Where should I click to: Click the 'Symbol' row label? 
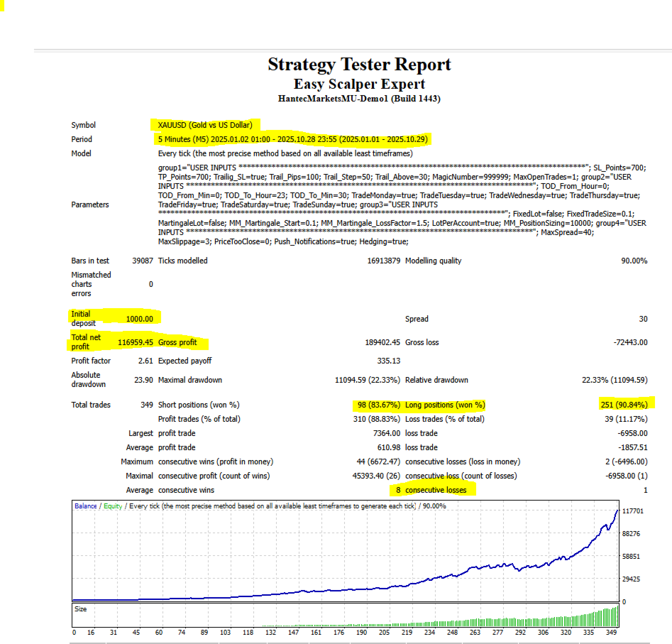83,125
